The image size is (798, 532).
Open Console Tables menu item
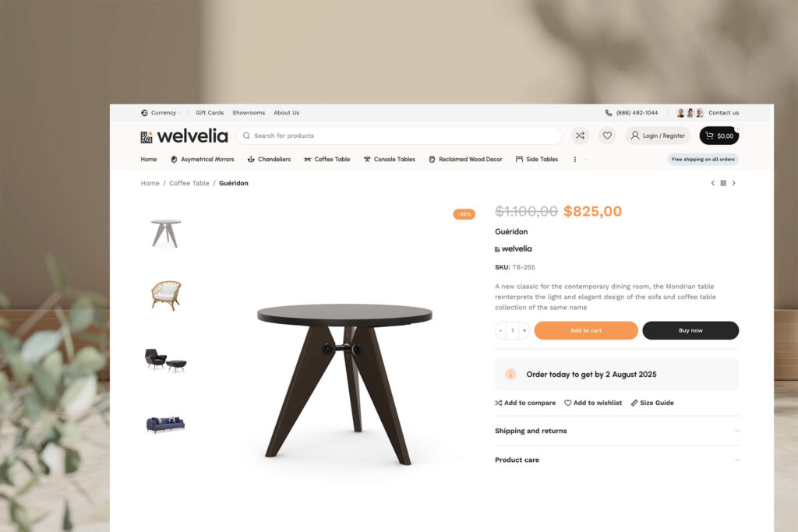pyautogui.click(x=390, y=159)
